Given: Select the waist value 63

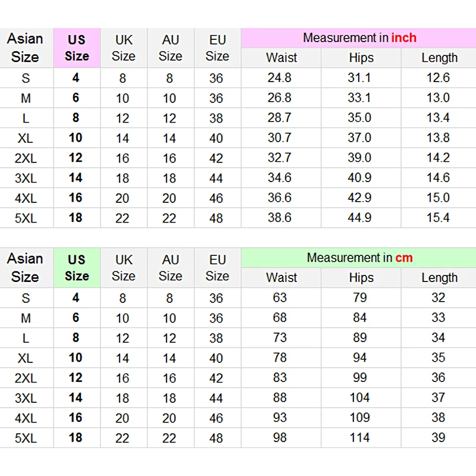Looking at the screenshot, I should [280, 297].
